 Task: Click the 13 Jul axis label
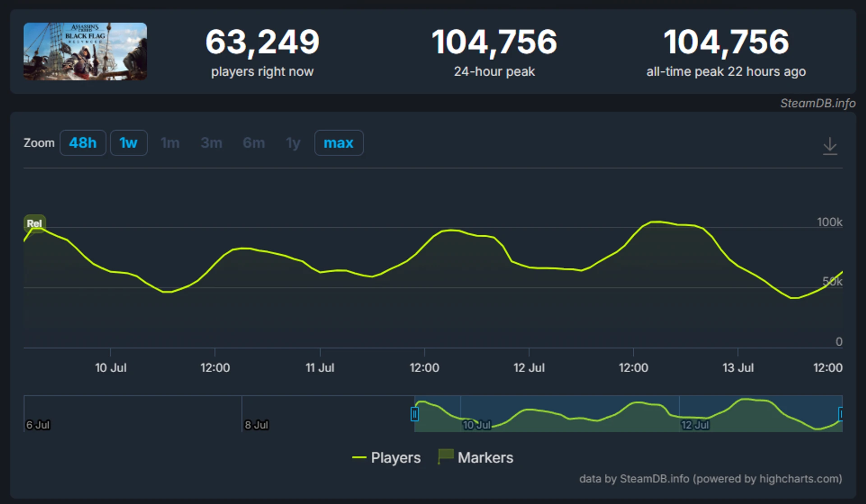coord(738,368)
